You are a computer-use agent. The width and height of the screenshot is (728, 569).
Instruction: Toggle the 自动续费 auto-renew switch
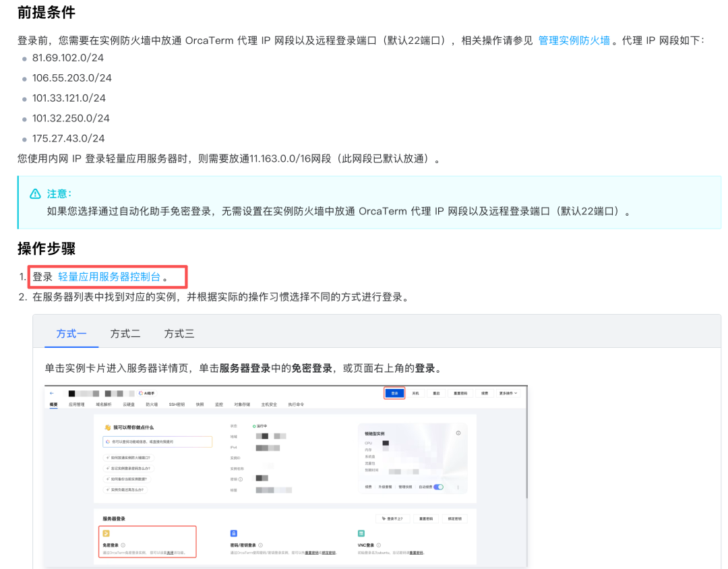[438, 487]
